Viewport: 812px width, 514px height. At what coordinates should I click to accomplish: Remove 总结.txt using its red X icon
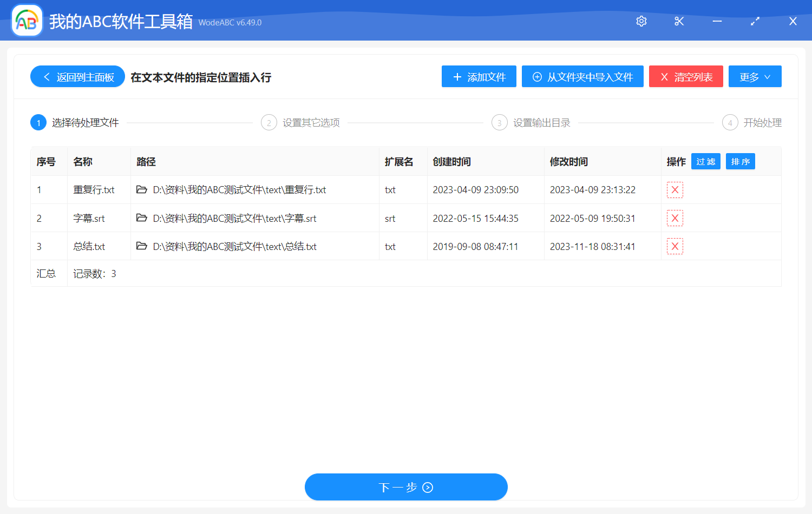pyautogui.click(x=675, y=246)
